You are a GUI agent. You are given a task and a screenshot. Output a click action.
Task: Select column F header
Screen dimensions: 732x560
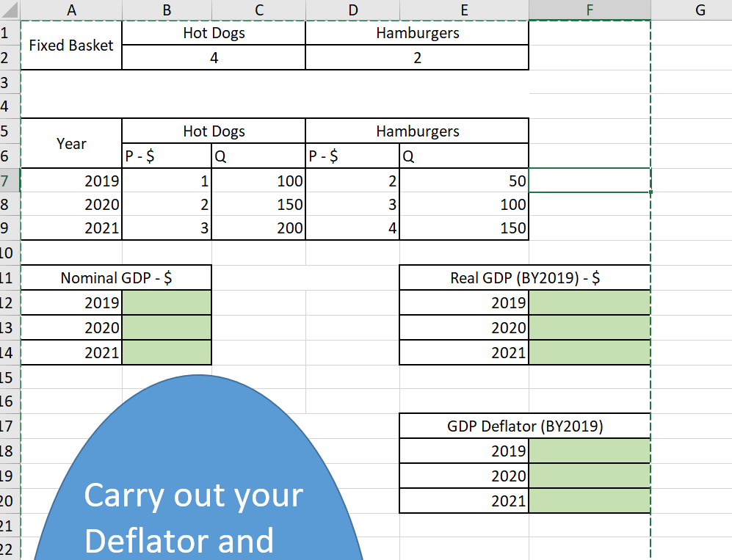(x=590, y=10)
